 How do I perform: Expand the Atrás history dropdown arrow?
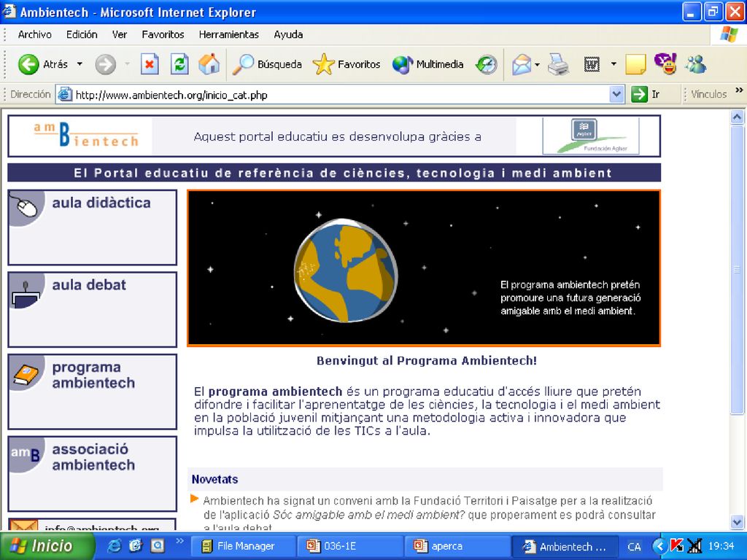80,64
